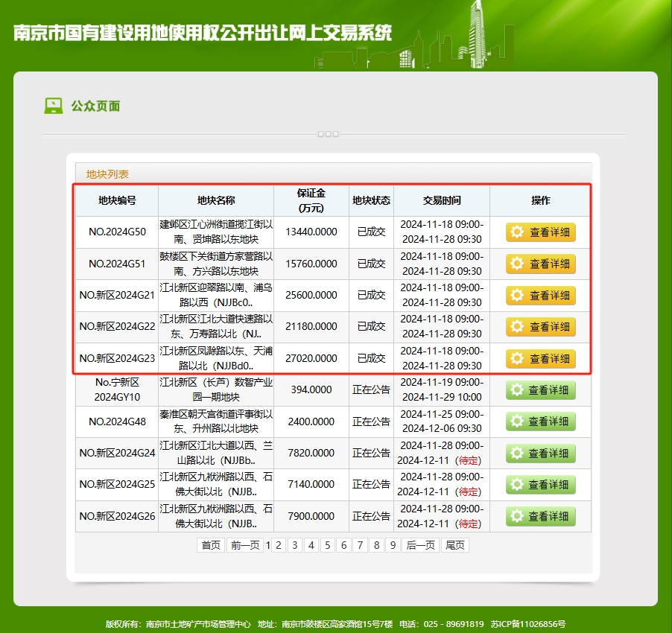This screenshot has width=672, height=633.
Task: Click the 交易时间 column header
Action: (x=442, y=200)
